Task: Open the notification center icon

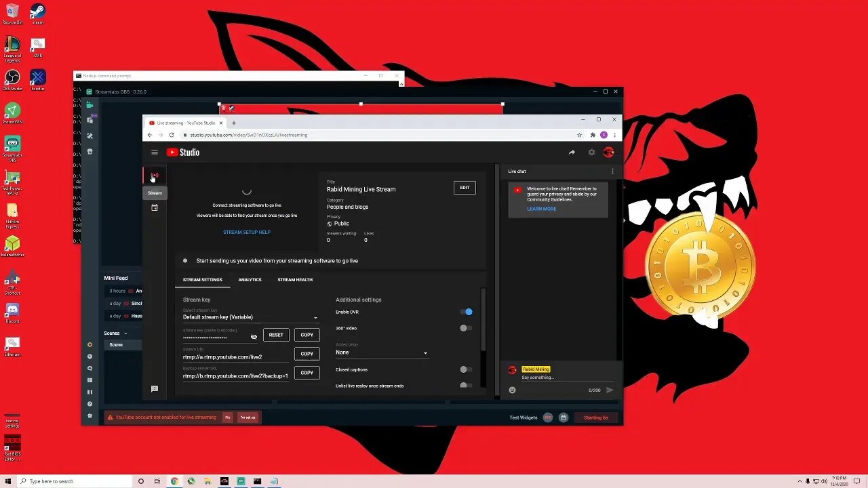Action: click(x=859, y=481)
